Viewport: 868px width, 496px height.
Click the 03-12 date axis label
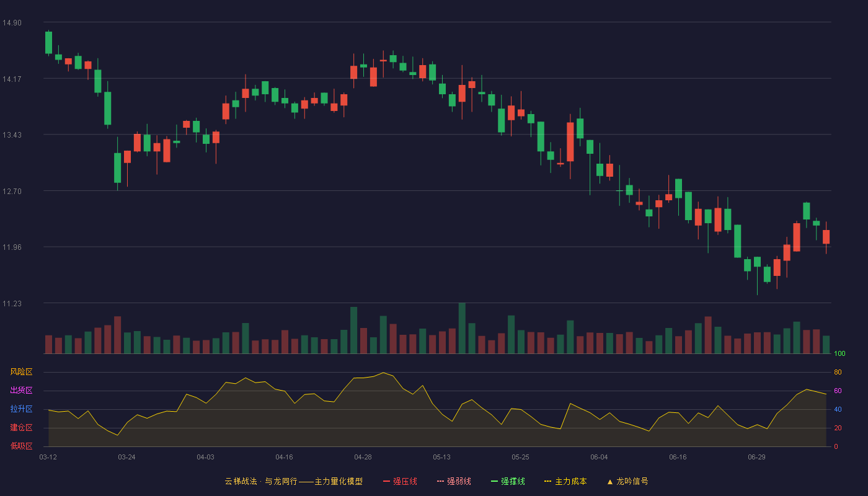click(48, 457)
